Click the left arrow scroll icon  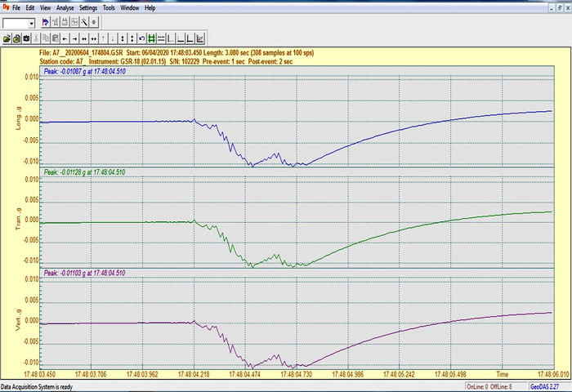coord(65,38)
